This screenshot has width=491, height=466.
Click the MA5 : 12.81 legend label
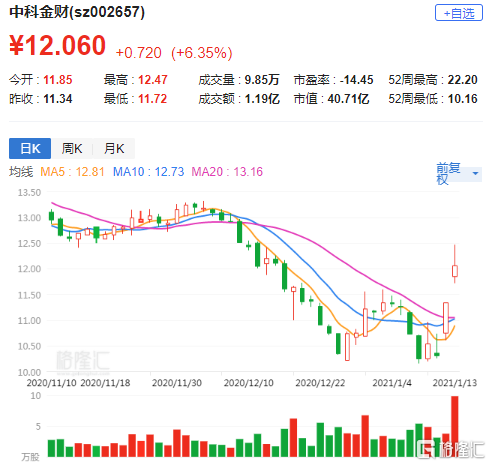(x=72, y=172)
